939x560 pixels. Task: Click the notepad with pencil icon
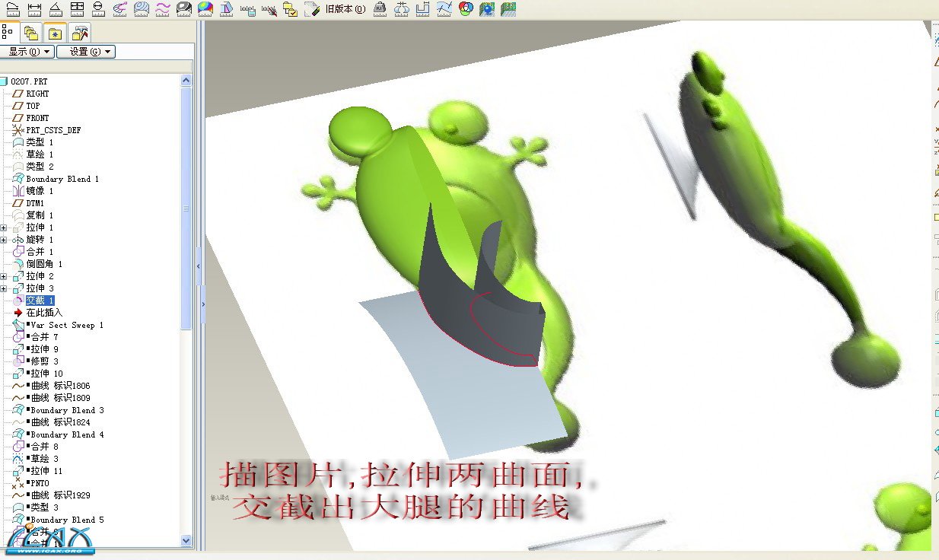(311, 9)
